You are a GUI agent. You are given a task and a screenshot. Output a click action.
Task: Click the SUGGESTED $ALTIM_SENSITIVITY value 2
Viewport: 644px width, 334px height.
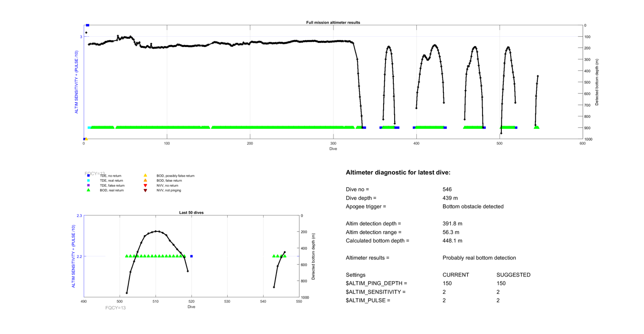click(x=498, y=292)
